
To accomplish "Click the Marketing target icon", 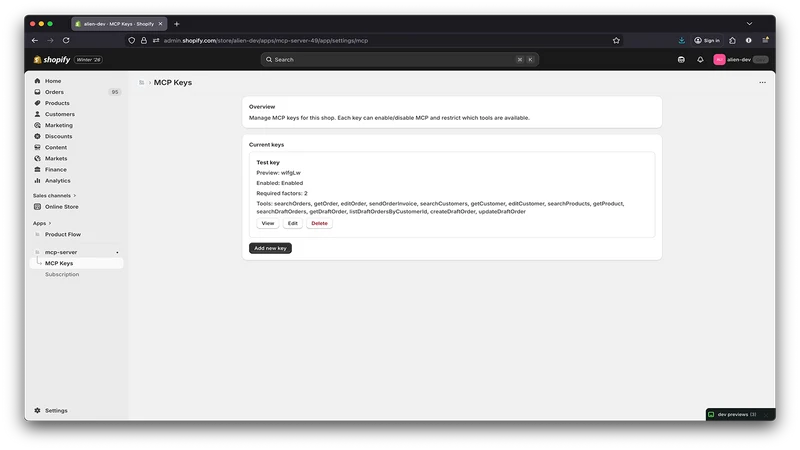I will (37, 125).
